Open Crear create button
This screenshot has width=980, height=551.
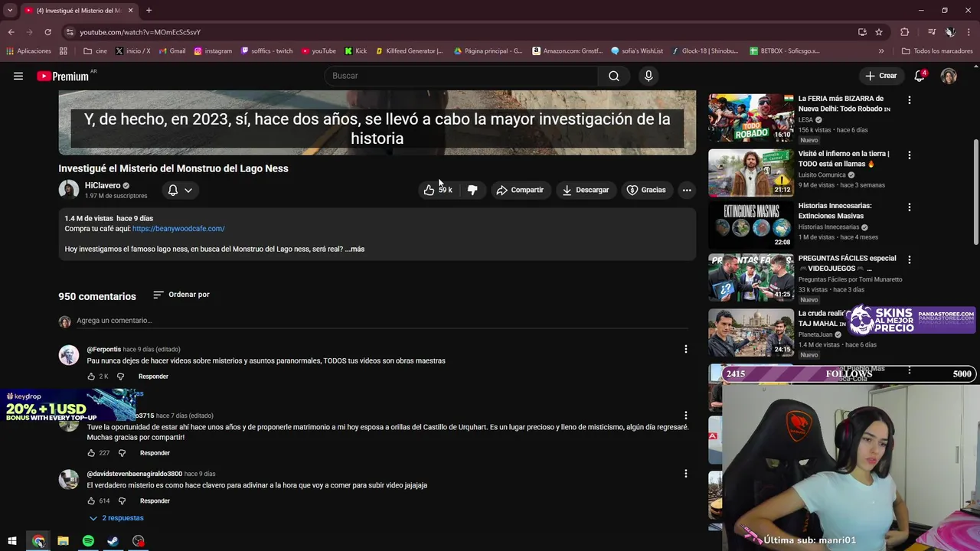pyautogui.click(x=880, y=76)
